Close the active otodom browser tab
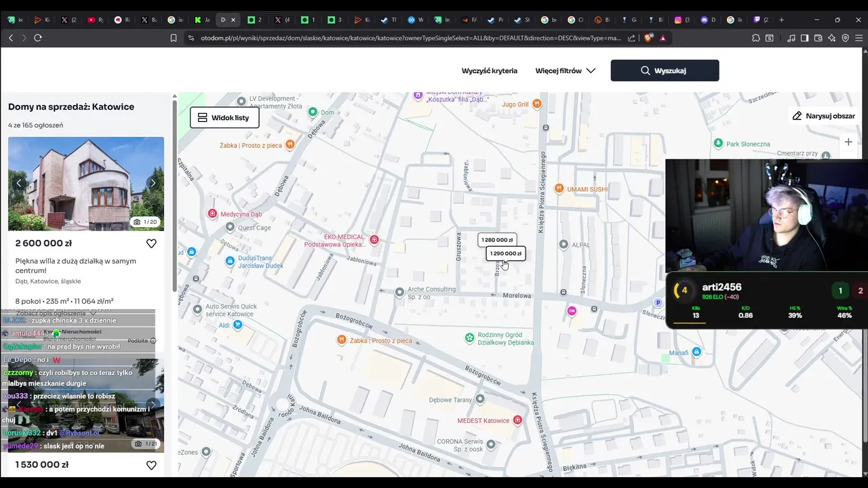The height and width of the screenshot is (488, 868). click(x=233, y=20)
